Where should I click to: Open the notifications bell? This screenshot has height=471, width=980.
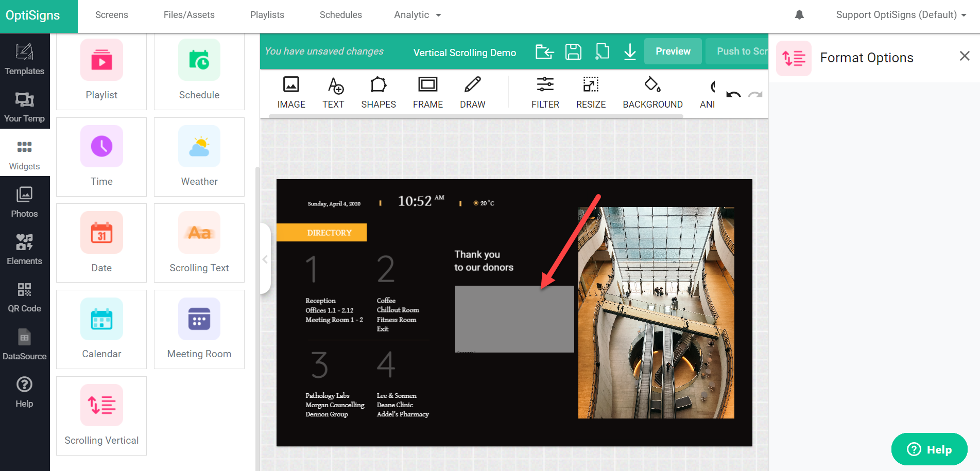click(799, 15)
